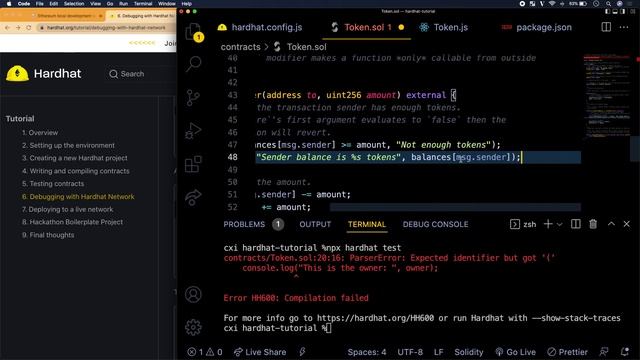
Task: Open the terminal launch profile dropdown
Action: click(559, 224)
